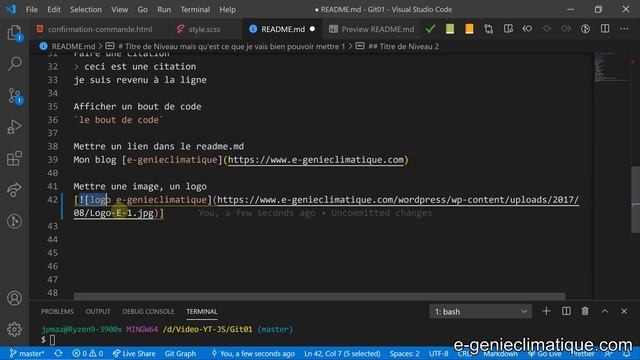Open the Accounts menu icon
The height and width of the screenshot is (360, 640).
coord(15,298)
